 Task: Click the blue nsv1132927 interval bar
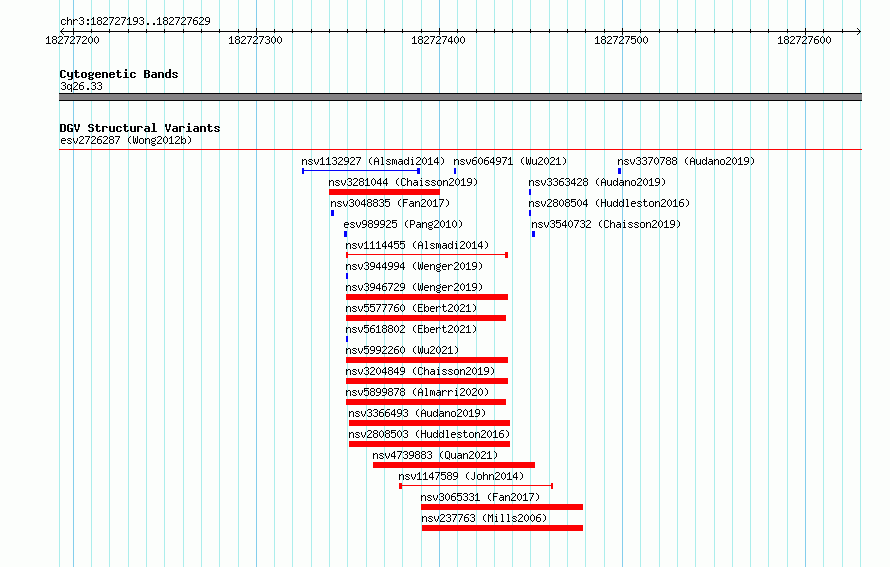tap(361, 171)
